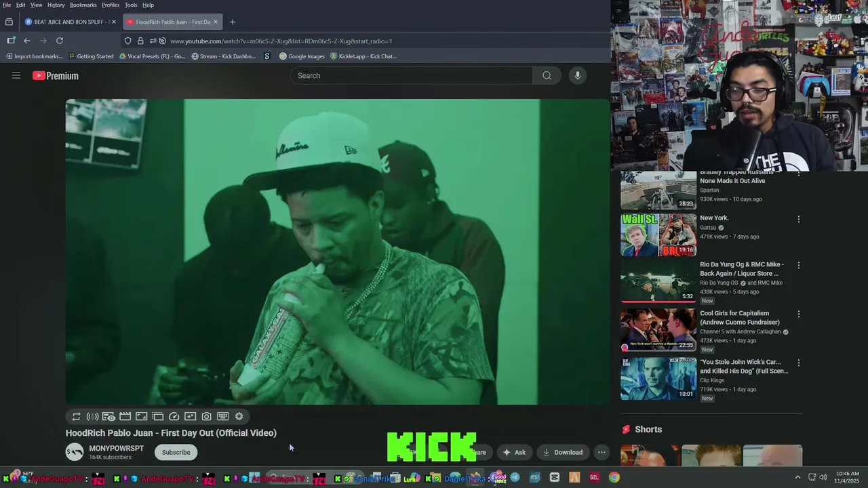Open options menu for Rio Da Yung Og video
This screenshot has width=868, height=488.
(798, 266)
